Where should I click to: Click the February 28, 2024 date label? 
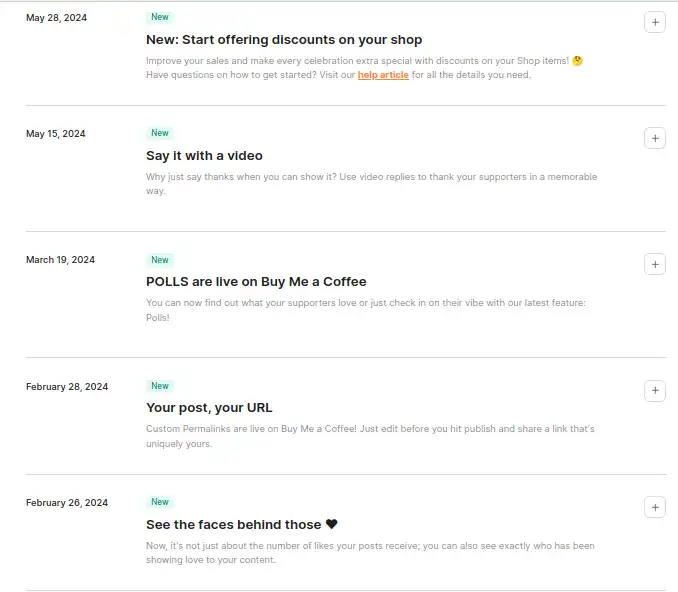click(x=67, y=387)
